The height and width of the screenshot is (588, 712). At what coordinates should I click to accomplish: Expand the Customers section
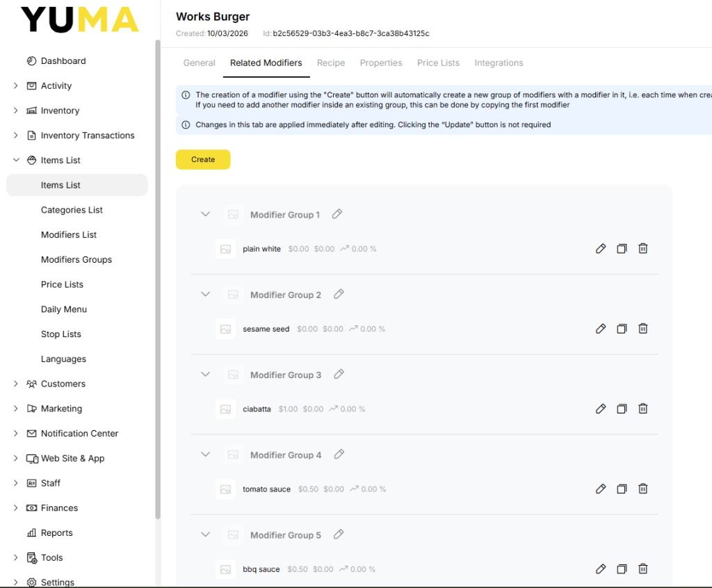pos(16,384)
